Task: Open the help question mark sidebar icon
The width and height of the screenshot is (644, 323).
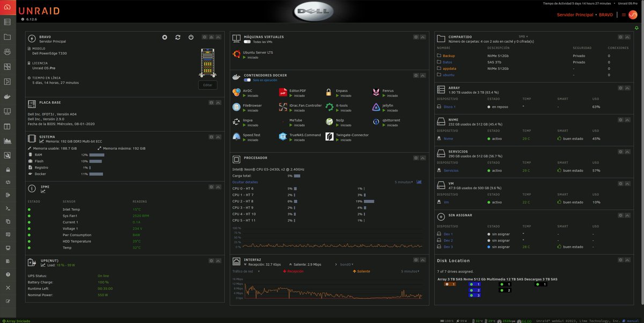Action: click(8, 274)
